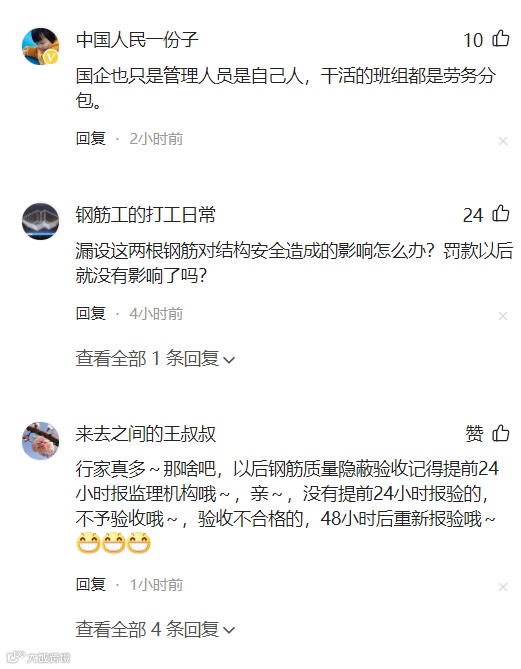Screen dimensions: 521x669
Task: Like the comment by 中国人民一份子
Action: pos(501,39)
